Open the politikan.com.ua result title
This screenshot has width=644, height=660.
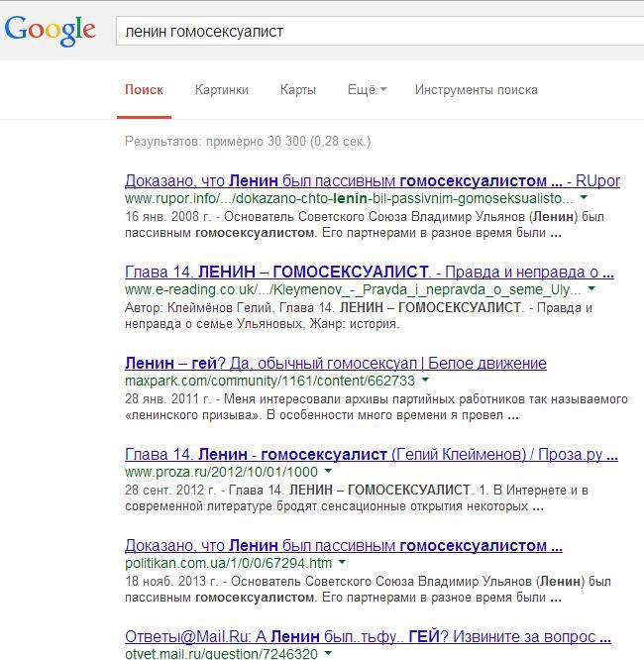pos(343,546)
